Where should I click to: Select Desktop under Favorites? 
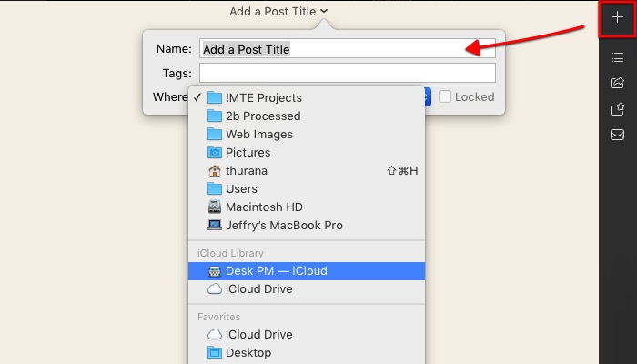click(248, 352)
